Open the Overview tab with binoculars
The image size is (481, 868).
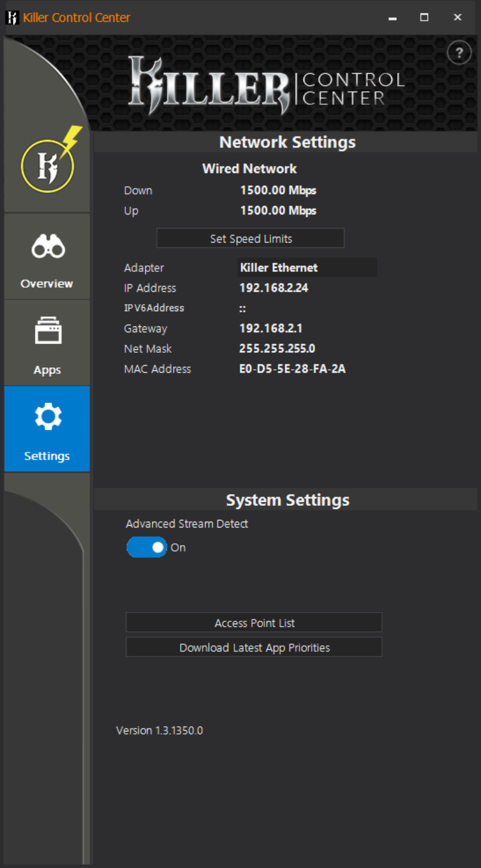pos(47,256)
